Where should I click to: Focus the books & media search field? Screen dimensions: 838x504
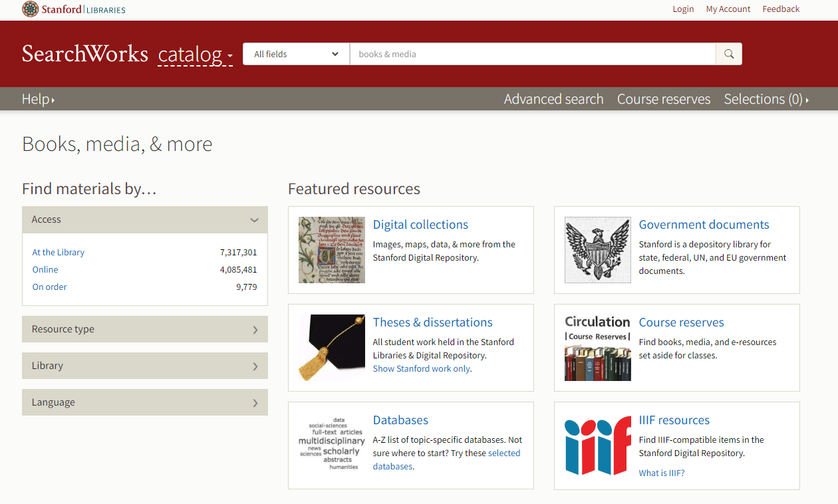(x=533, y=54)
